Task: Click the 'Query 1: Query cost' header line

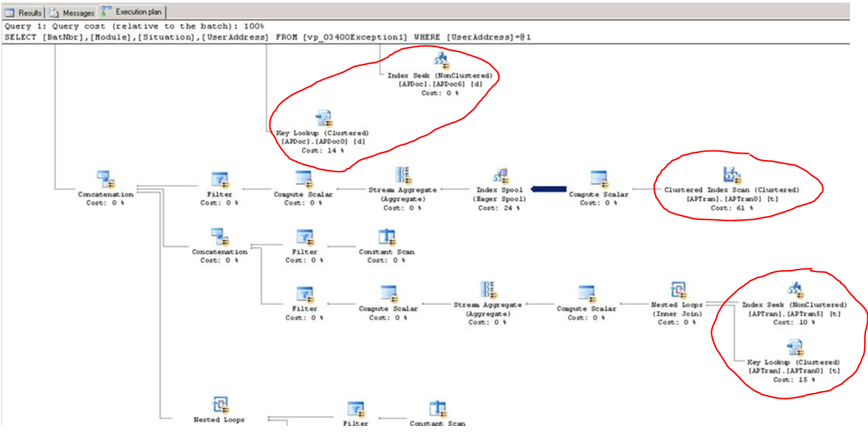Action: pos(133,27)
